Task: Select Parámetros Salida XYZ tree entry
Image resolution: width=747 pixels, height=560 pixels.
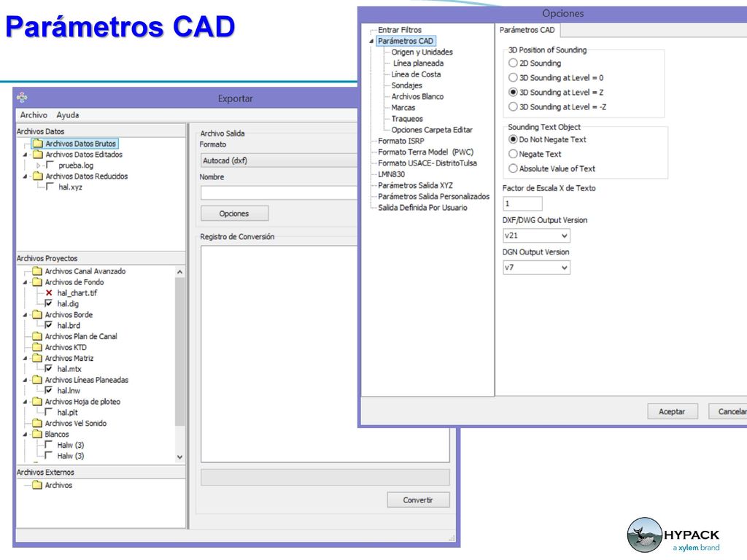Action: (415, 185)
